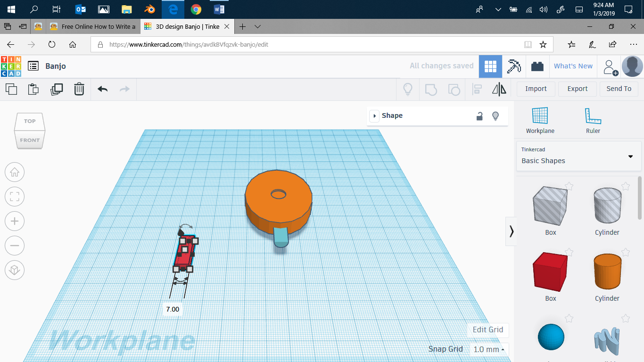Expand the Shape properties panel
This screenshot has height=362, width=644.
[x=374, y=116]
